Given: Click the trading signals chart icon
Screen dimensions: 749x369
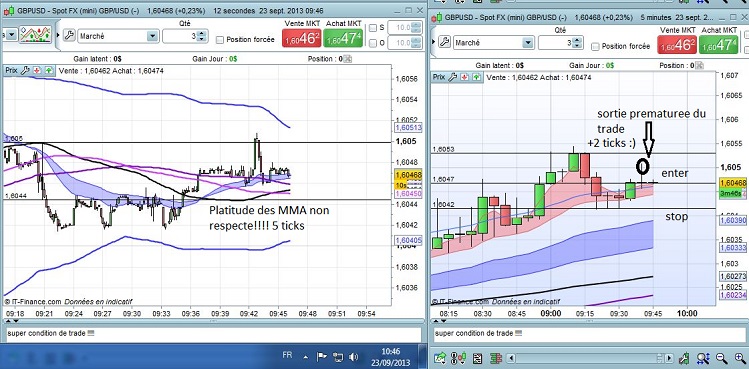Looking at the screenshot, I should click(35, 35).
